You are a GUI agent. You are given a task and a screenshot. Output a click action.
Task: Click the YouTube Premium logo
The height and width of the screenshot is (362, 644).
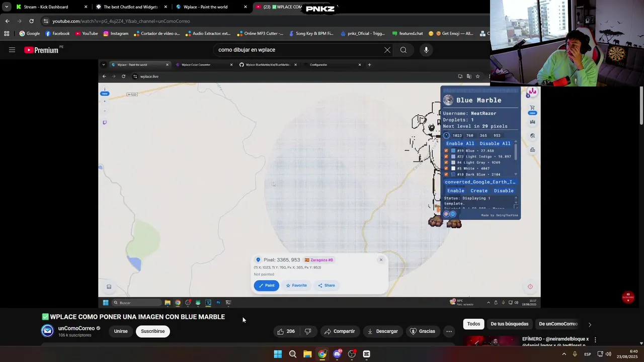[41, 50]
